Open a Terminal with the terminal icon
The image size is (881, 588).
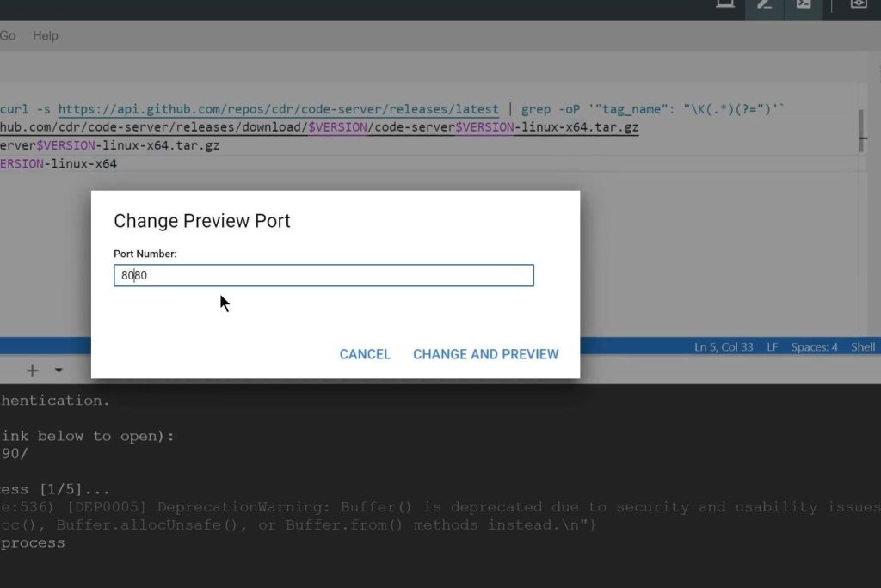tap(804, 4)
